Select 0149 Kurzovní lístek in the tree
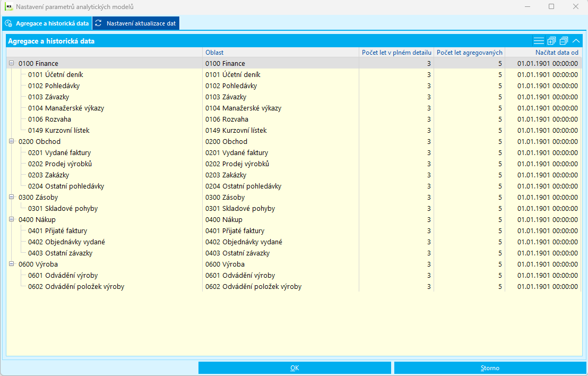The width and height of the screenshot is (588, 376). click(x=59, y=131)
